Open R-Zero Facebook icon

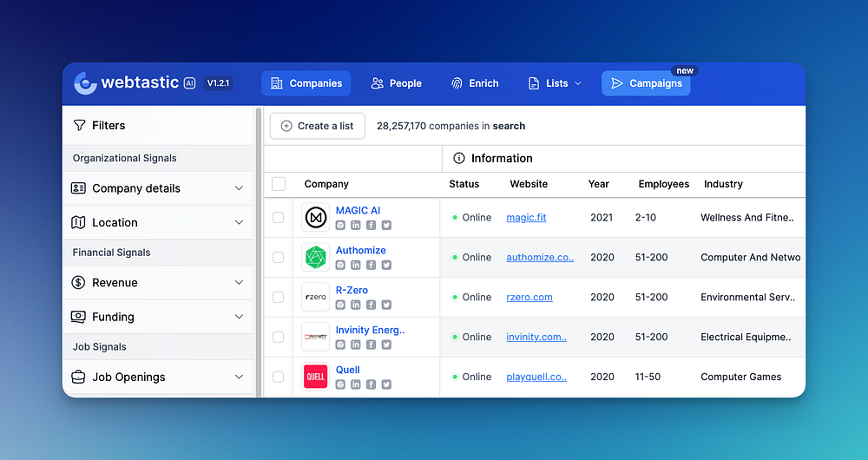tap(371, 305)
